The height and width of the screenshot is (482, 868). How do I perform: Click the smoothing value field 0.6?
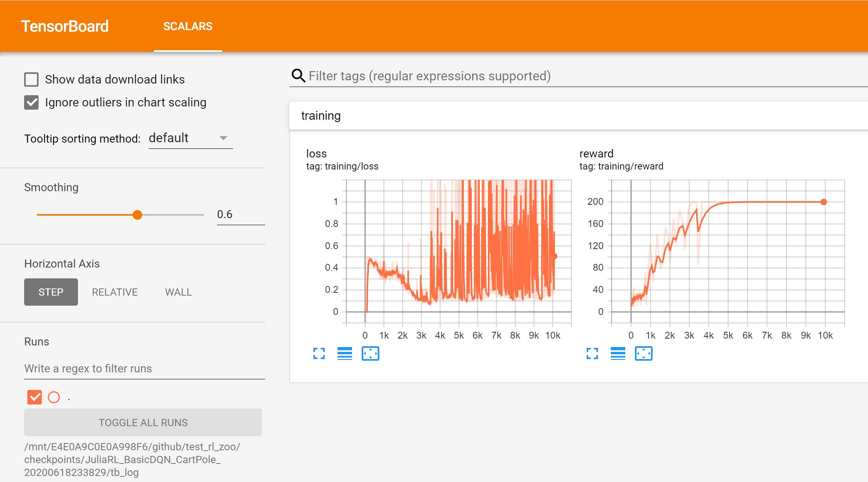coord(241,214)
